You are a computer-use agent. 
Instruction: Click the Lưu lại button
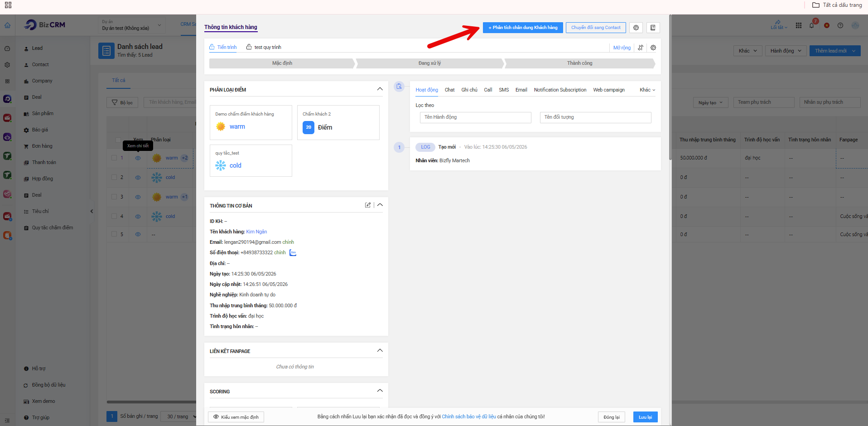pos(645,417)
